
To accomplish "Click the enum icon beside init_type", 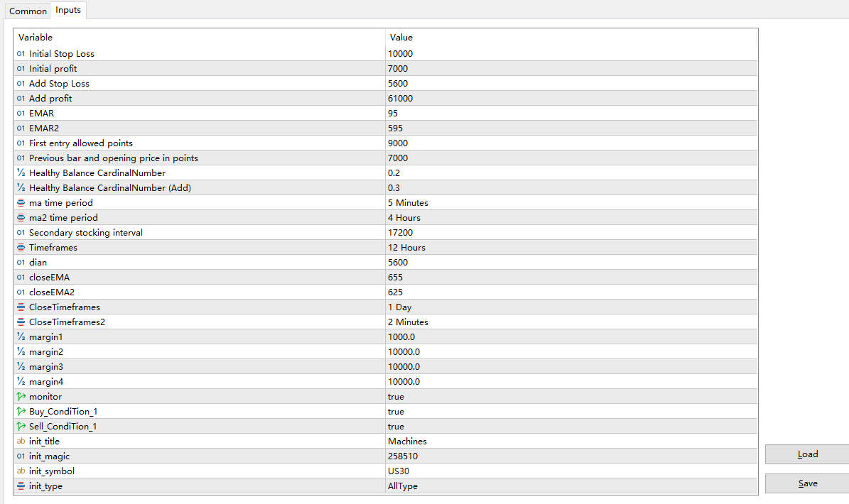I will 21,486.
